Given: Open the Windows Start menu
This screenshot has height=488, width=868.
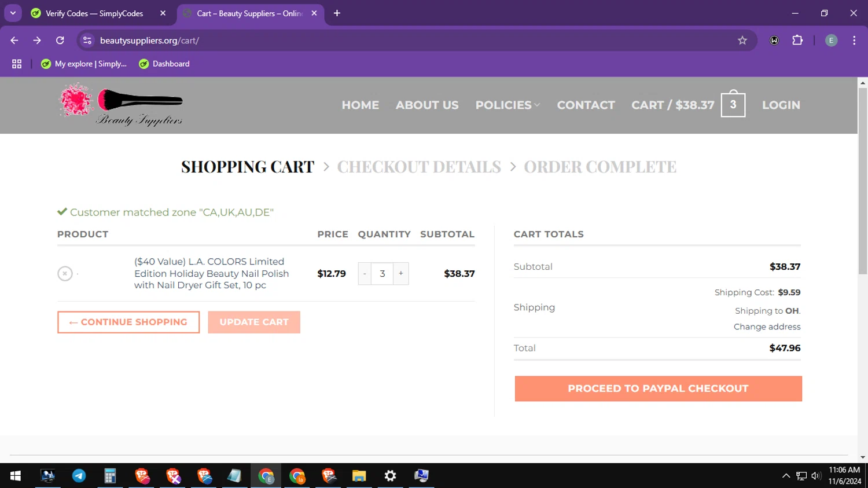Looking at the screenshot, I should (x=16, y=476).
